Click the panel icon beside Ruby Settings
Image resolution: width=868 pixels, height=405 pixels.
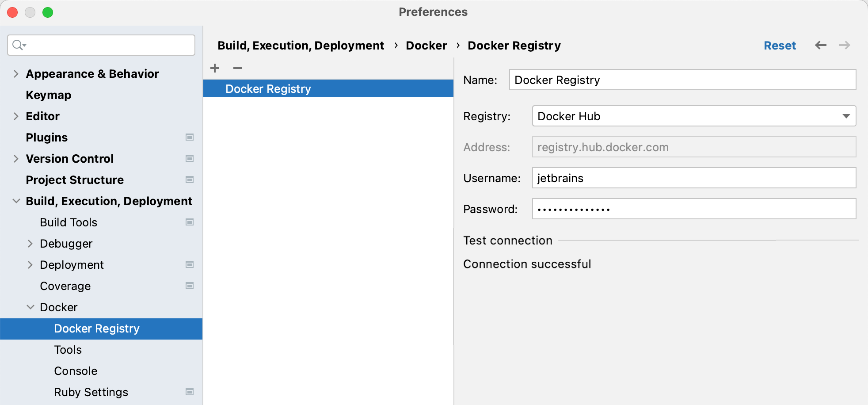point(190,392)
